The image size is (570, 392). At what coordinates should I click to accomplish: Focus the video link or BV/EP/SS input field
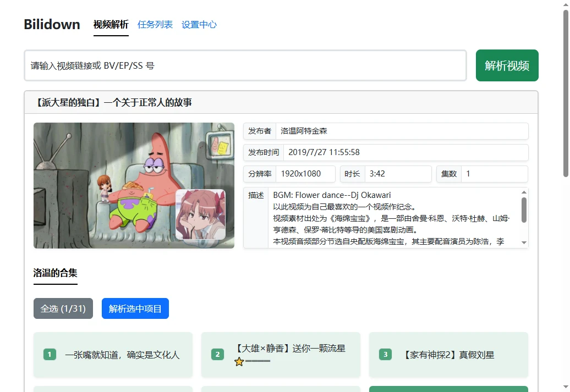[245, 66]
